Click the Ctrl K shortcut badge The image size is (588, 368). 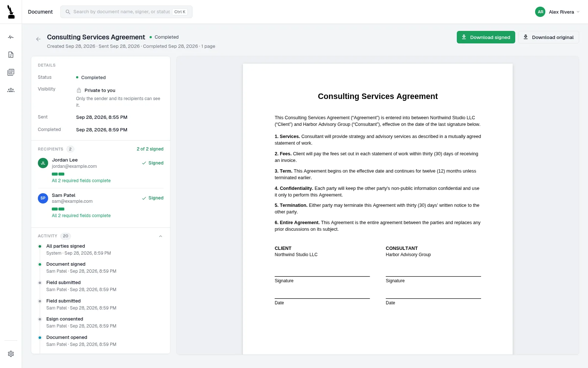(180, 12)
